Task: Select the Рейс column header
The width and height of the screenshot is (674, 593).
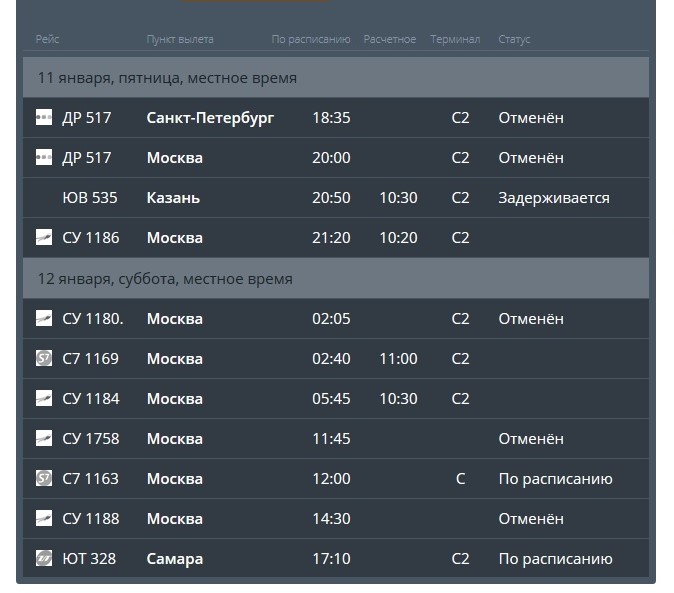Action: pyautogui.click(x=47, y=39)
